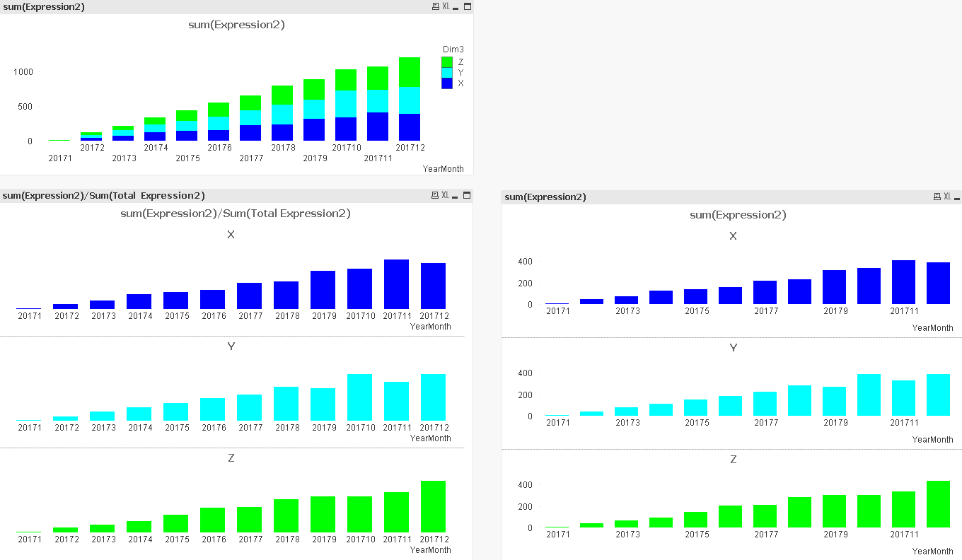Select the 20171 axis label in the stacked chart
This screenshot has width=962, height=560.
pyautogui.click(x=60, y=158)
